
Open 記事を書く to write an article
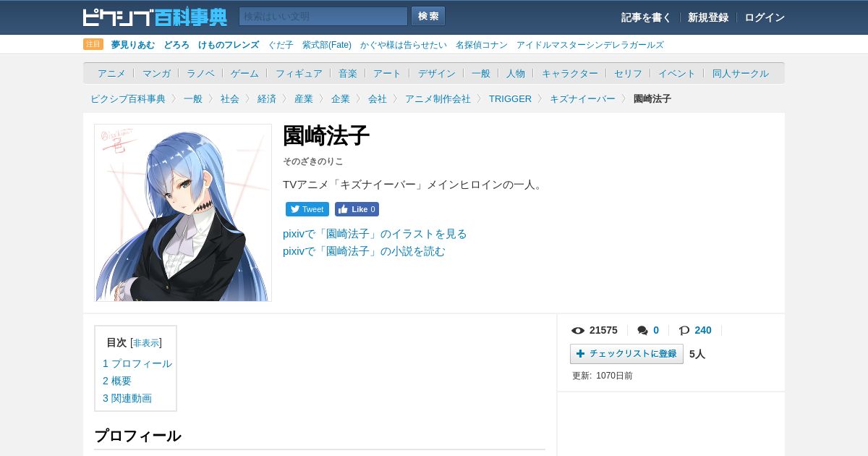[646, 17]
